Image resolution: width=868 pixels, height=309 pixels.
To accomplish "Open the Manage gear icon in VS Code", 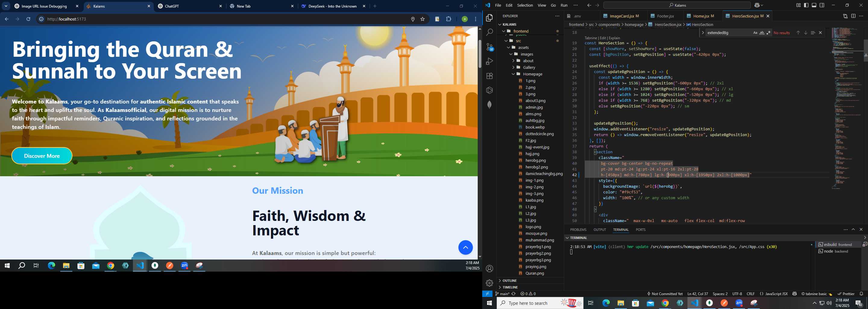I will (489, 283).
